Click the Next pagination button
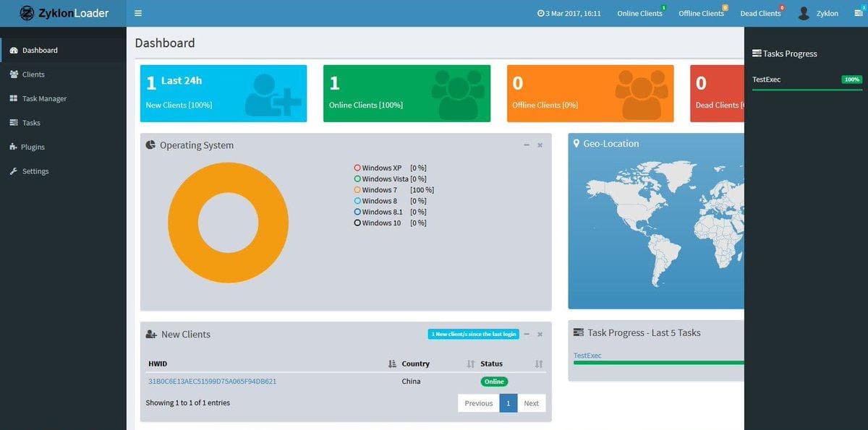 pos(531,403)
